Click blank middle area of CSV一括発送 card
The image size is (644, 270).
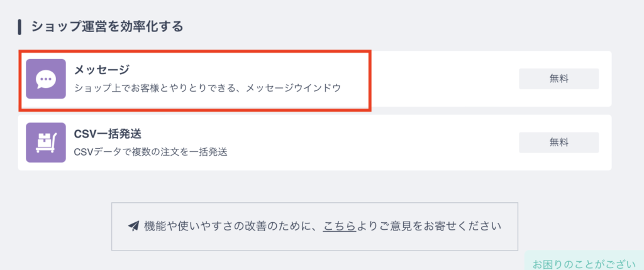coord(370,143)
